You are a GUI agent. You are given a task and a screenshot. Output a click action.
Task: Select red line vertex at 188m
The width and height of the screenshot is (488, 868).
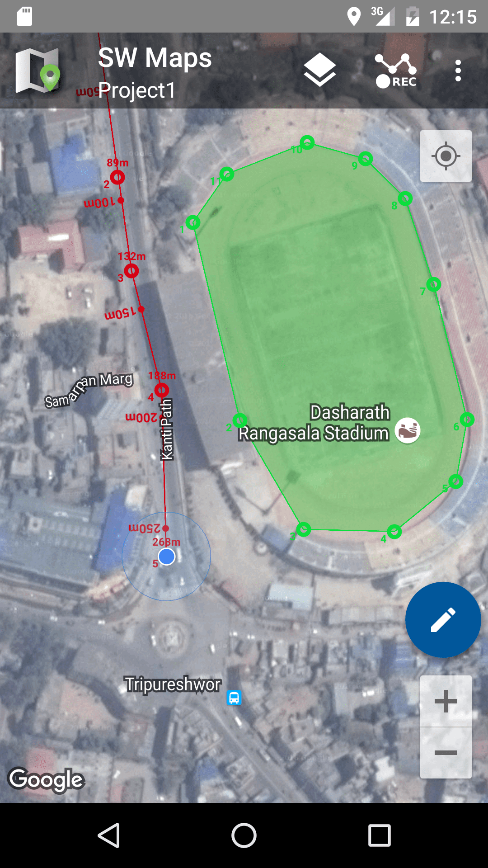[162, 390]
